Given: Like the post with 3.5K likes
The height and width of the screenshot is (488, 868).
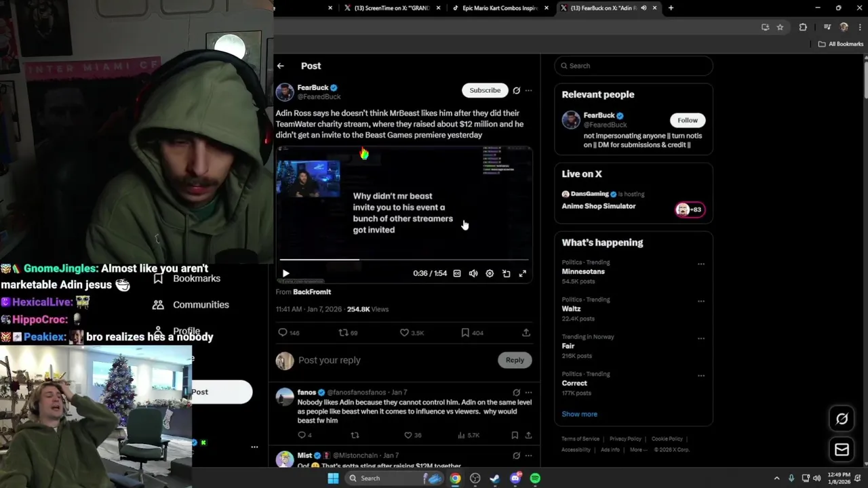Looking at the screenshot, I should coord(412,333).
